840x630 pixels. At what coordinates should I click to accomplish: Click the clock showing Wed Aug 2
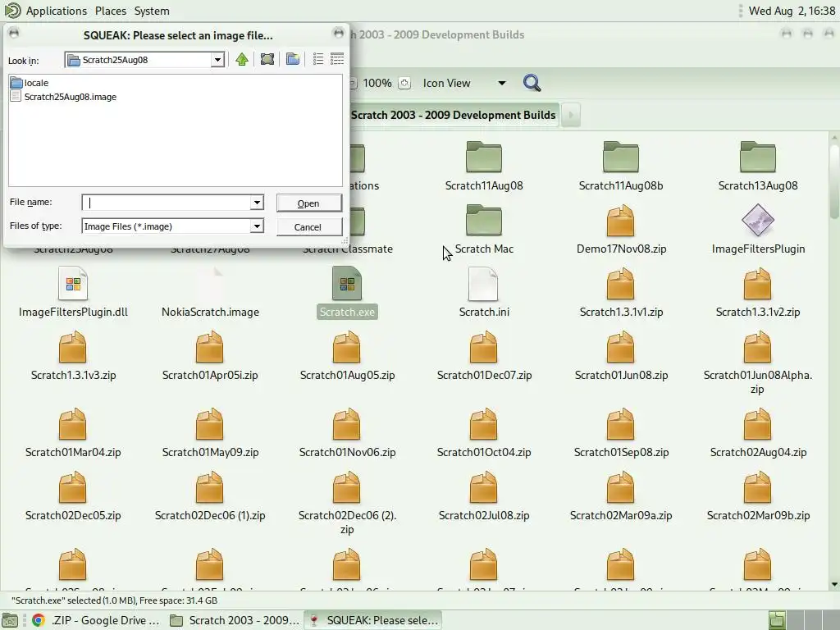pos(792,11)
